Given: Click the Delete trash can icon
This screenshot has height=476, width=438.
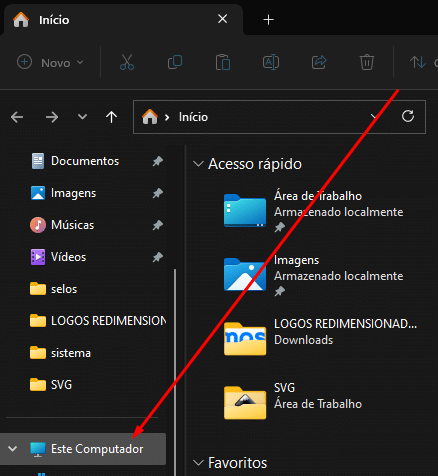Looking at the screenshot, I should 367,62.
